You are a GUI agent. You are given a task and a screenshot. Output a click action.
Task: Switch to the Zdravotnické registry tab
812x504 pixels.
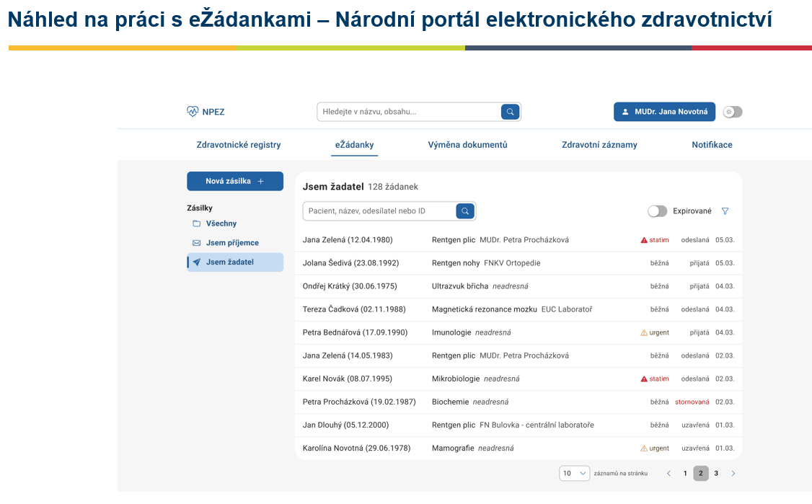[239, 145]
